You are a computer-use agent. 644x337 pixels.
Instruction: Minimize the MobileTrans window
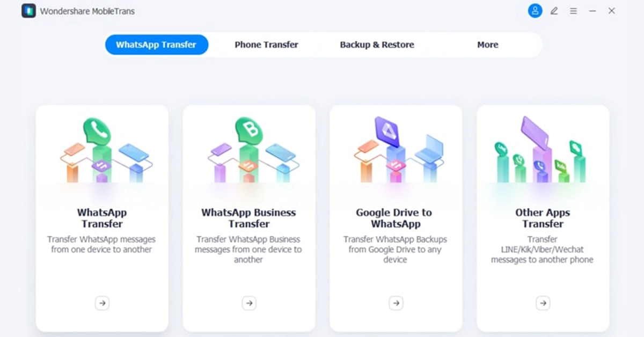click(x=592, y=11)
